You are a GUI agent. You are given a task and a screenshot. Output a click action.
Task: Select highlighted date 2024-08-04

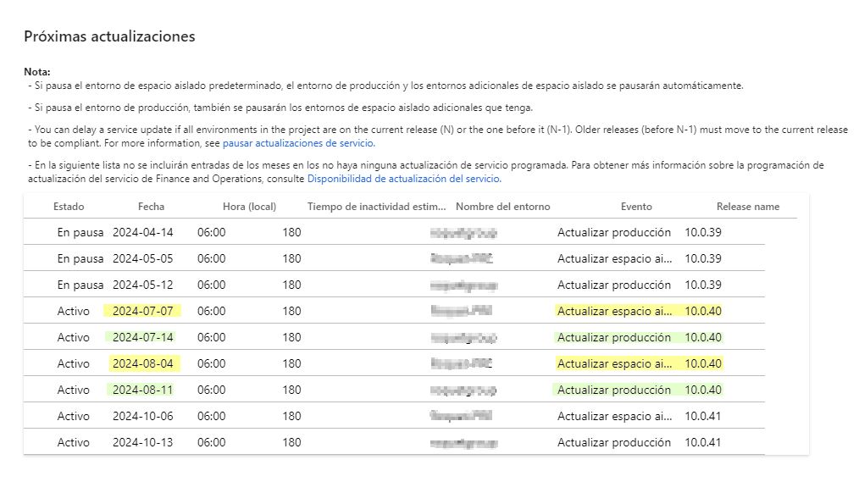143,363
